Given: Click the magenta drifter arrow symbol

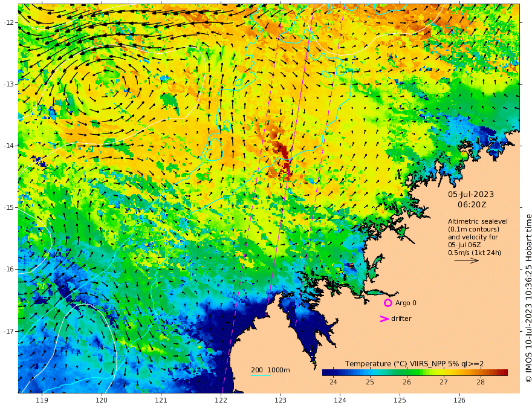Looking at the screenshot, I should click(384, 319).
